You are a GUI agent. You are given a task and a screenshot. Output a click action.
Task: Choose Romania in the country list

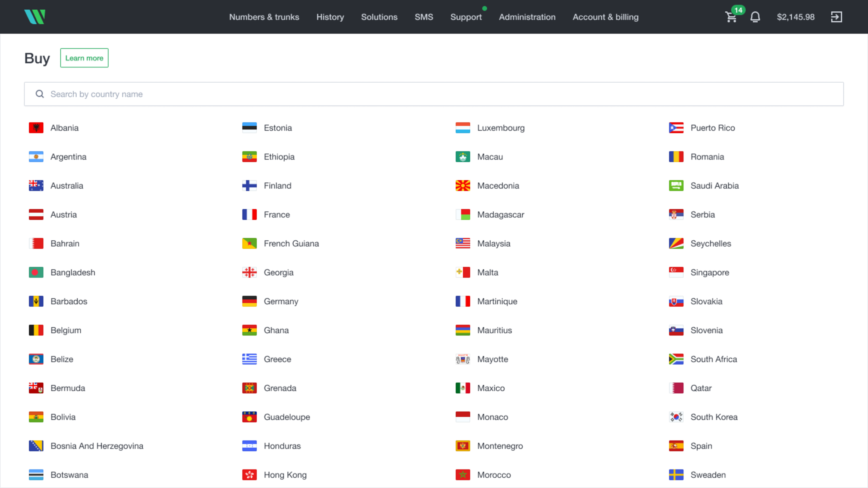(x=707, y=157)
